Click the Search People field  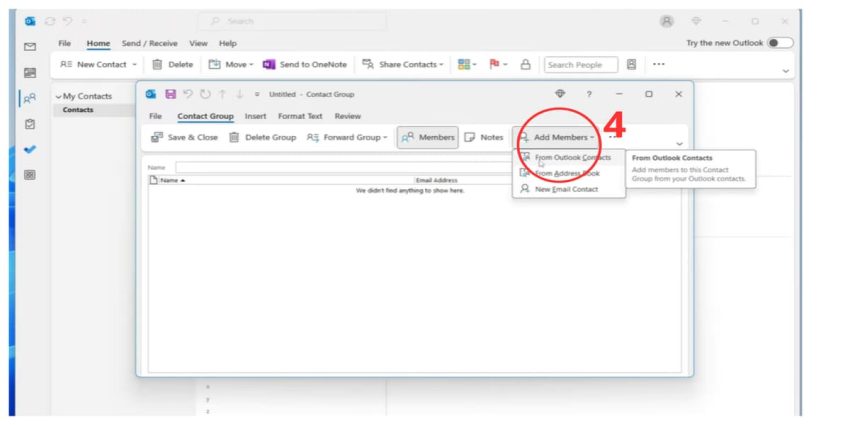(x=581, y=65)
